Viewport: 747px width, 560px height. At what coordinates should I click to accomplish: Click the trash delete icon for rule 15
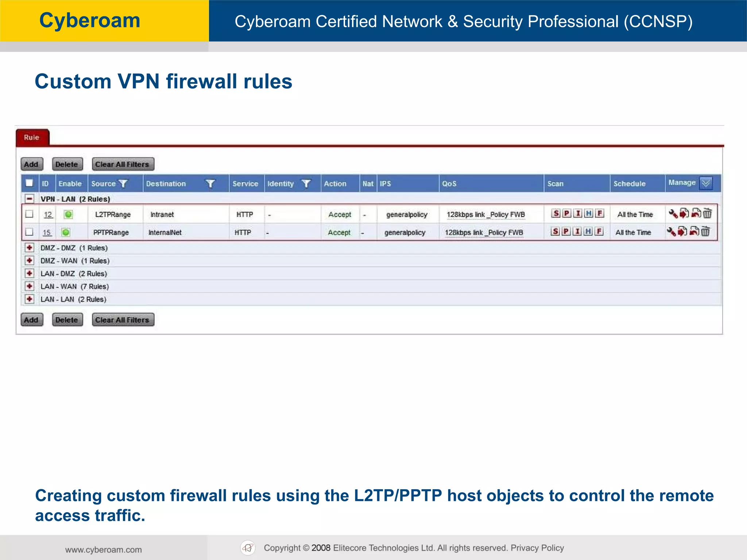pyautogui.click(x=705, y=231)
